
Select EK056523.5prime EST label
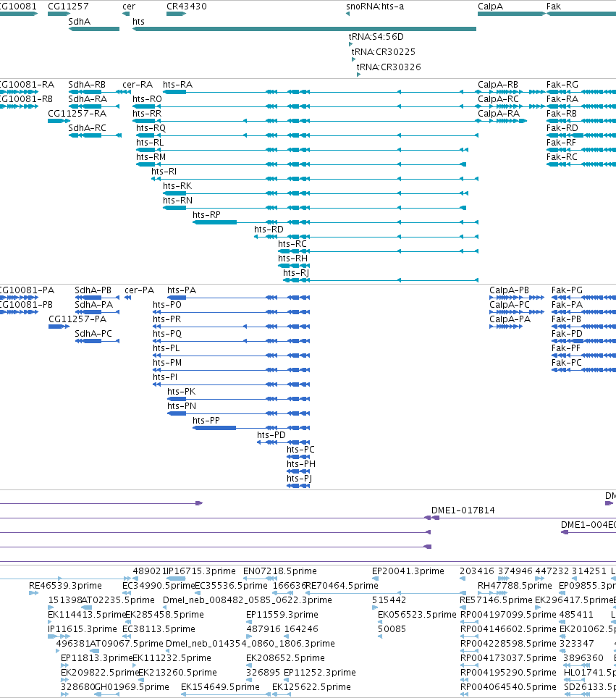417,614
